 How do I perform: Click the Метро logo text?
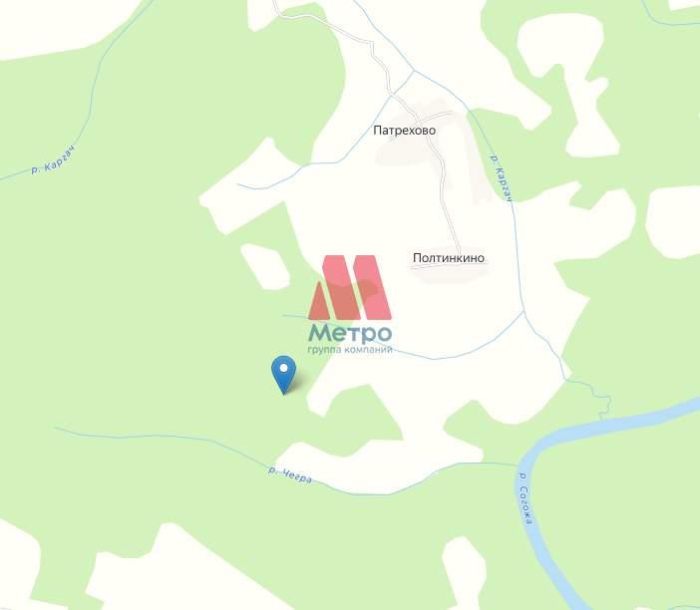point(350,333)
